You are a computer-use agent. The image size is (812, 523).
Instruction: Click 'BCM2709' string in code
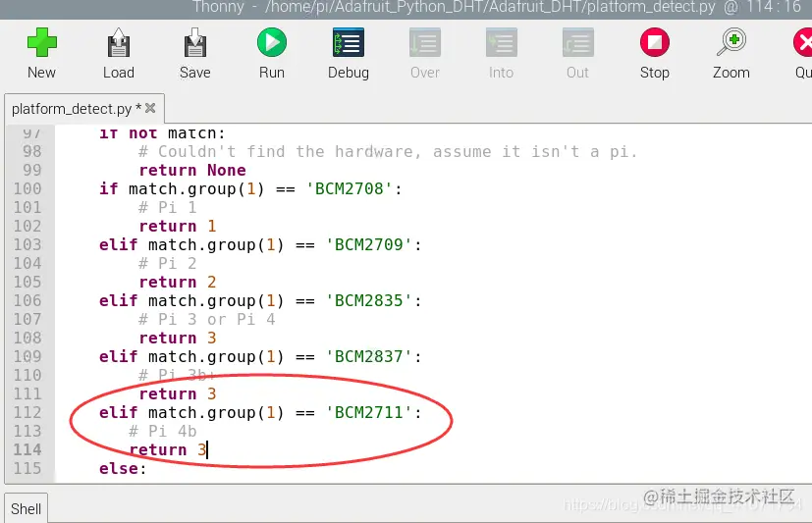[x=369, y=244]
